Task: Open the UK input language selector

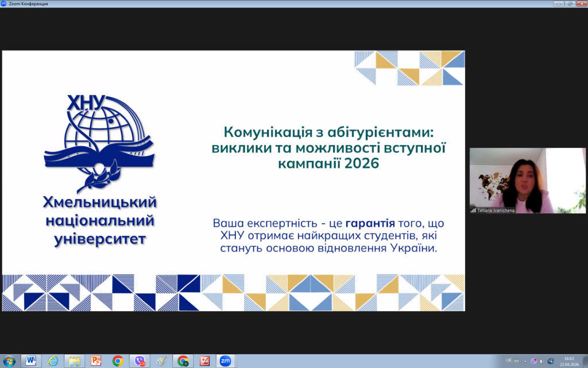Action: pyautogui.click(x=509, y=361)
